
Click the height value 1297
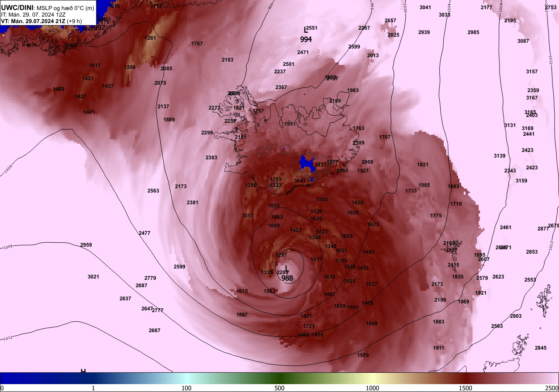281,255
